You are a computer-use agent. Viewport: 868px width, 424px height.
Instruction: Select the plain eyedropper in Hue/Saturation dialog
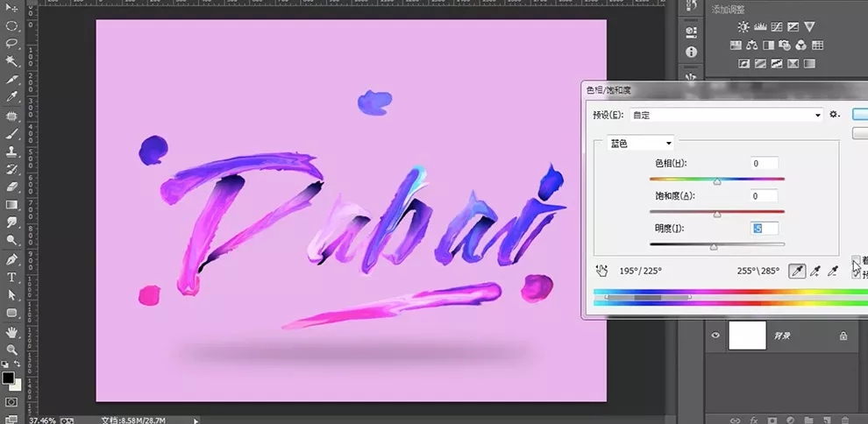tap(797, 271)
